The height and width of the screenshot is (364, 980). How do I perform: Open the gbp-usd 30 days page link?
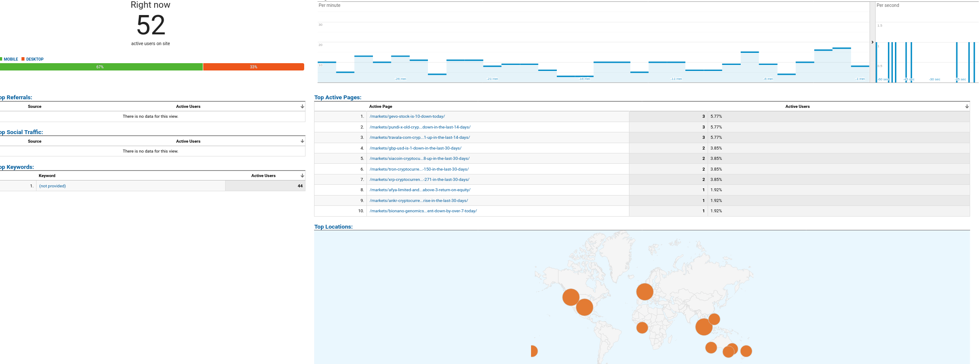(x=415, y=148)
